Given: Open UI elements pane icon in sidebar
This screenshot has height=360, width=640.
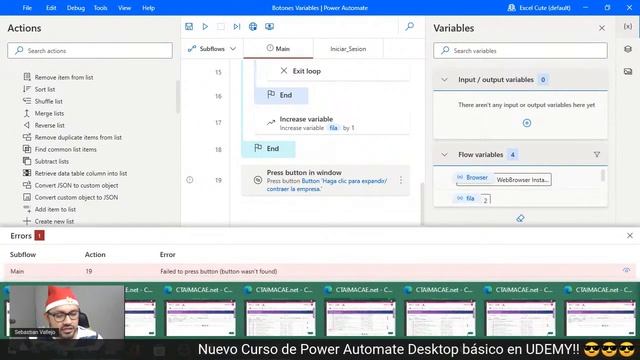Looking at the screenshot, I should click(x=628, y=49).
